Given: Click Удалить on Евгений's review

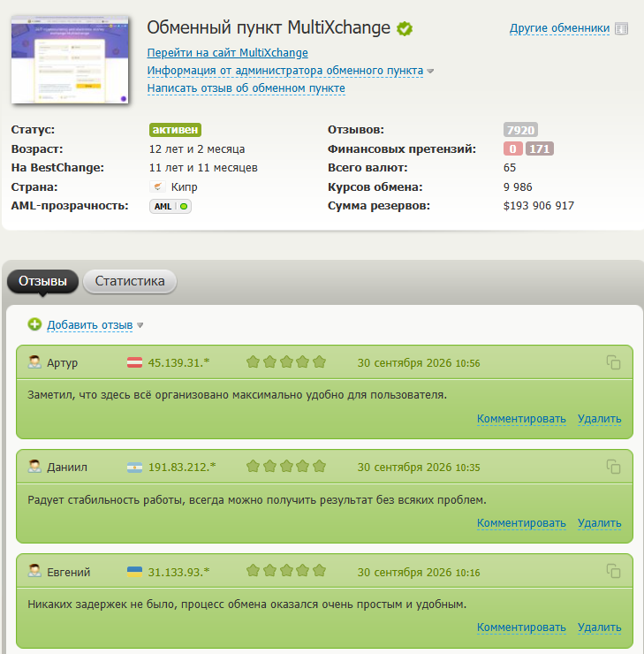Looking at the screenshot, I should pos(599,627).
